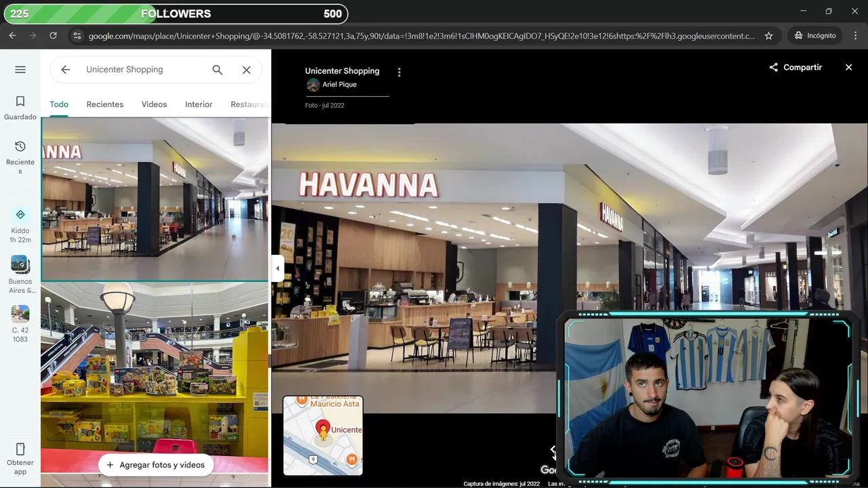The image size is (868, 488).
Task: Open photo options three-dot menu
Action: pos(399,73)
